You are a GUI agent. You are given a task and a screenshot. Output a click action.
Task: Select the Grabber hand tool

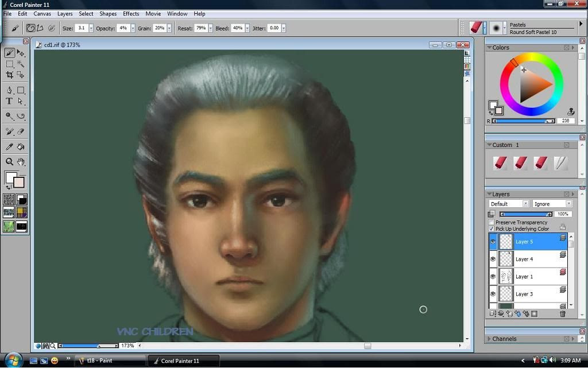pyautogui.click(x=21, y=162)
